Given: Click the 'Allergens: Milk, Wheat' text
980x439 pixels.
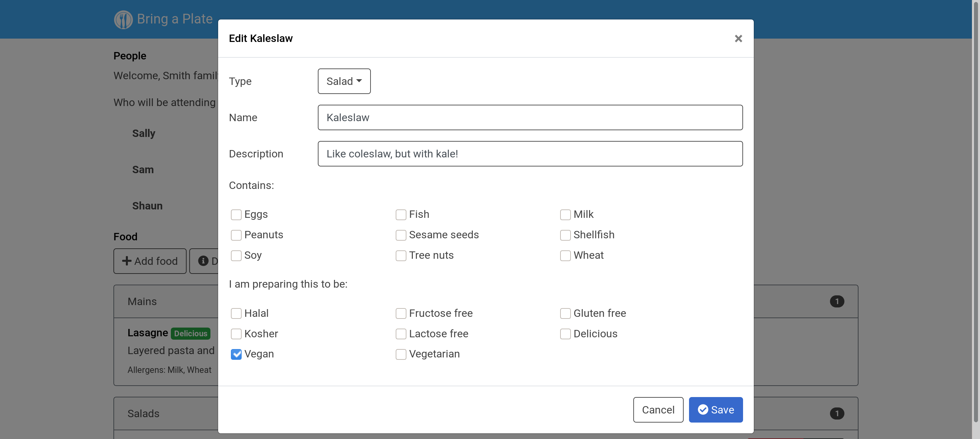Looking at the screenshot, I should 169,370.
